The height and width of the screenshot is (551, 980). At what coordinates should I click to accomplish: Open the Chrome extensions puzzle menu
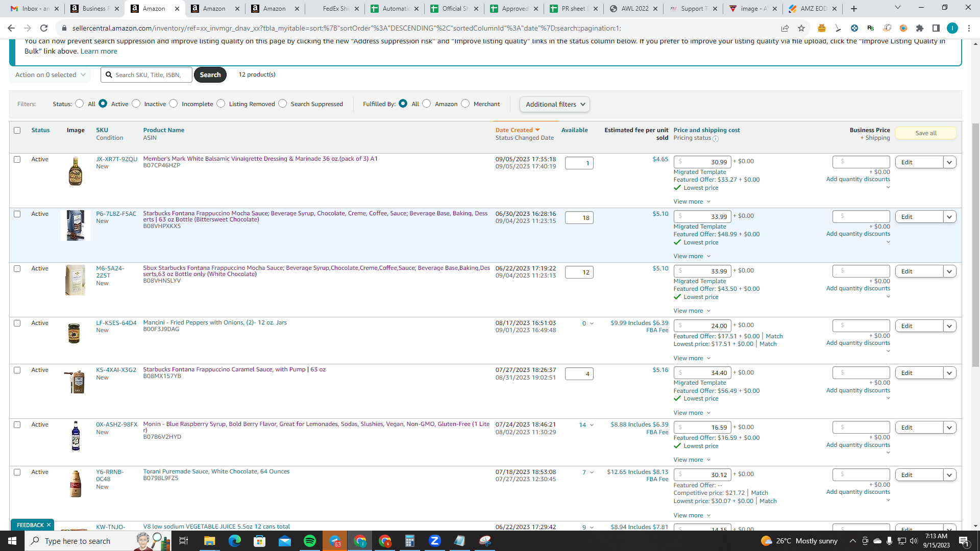pos(920,28)
